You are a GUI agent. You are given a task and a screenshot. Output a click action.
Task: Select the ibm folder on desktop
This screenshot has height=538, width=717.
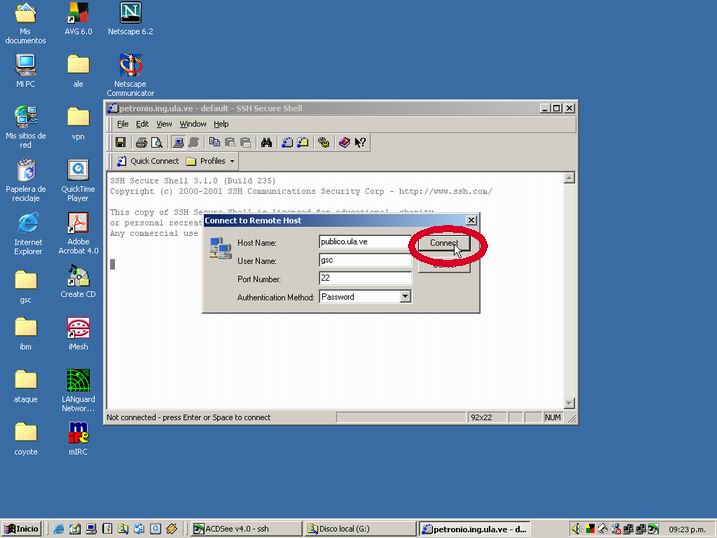click(25, 334)
